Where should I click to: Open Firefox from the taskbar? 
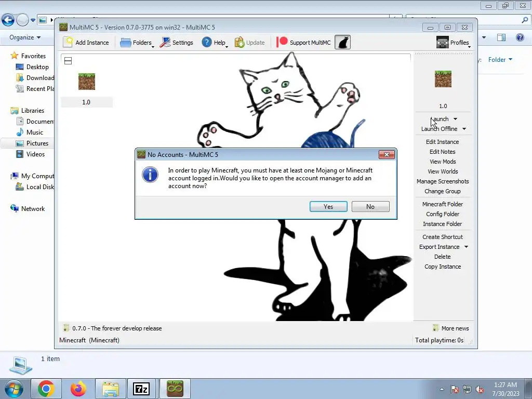[78, 389]
